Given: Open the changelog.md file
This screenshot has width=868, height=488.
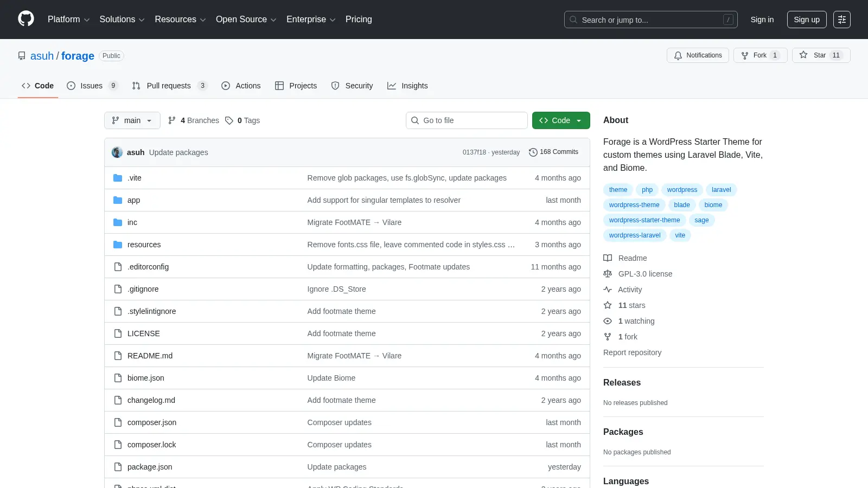Looking at the screenshot, I should point(151,400).
